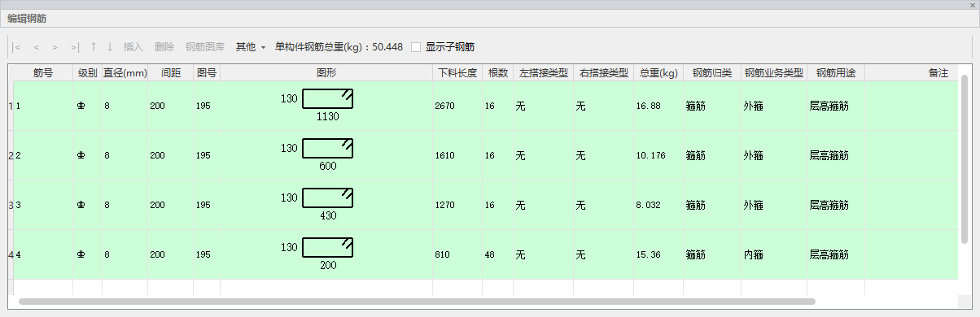
Task: Click the 下料长度 column header
Action: (x=457, y=73)
